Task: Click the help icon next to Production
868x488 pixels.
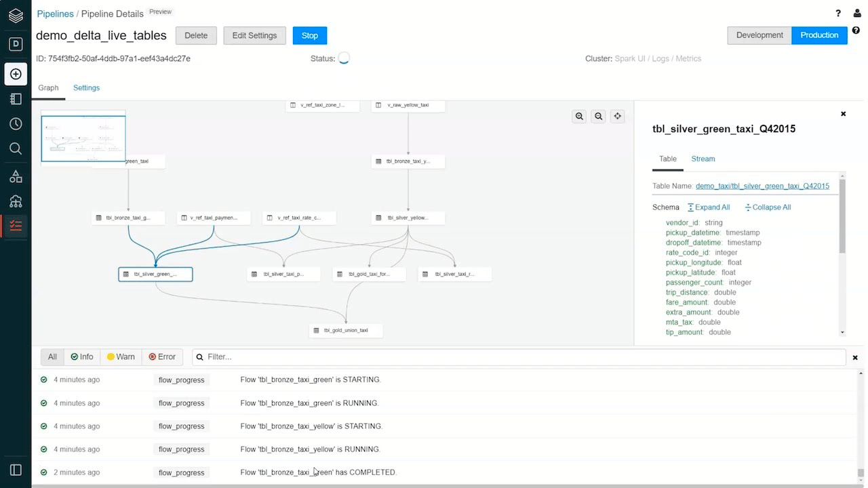Action: pos(856,30)
